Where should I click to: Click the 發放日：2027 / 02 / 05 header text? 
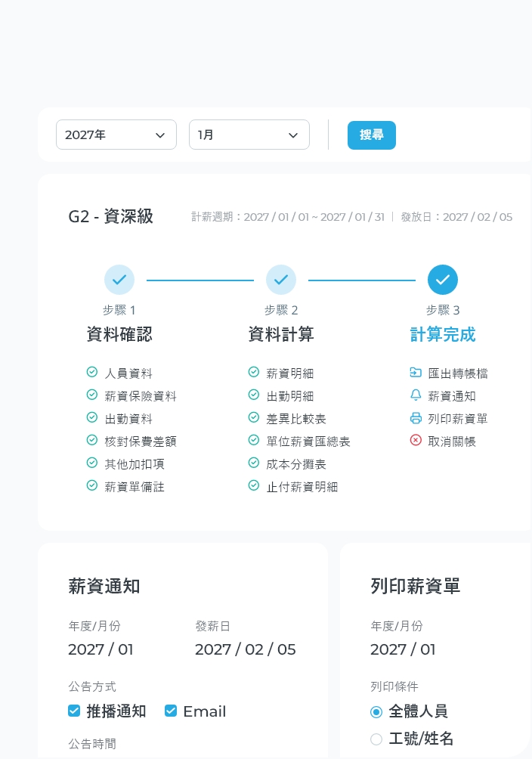pyautogui.click(x=456, y=217)
